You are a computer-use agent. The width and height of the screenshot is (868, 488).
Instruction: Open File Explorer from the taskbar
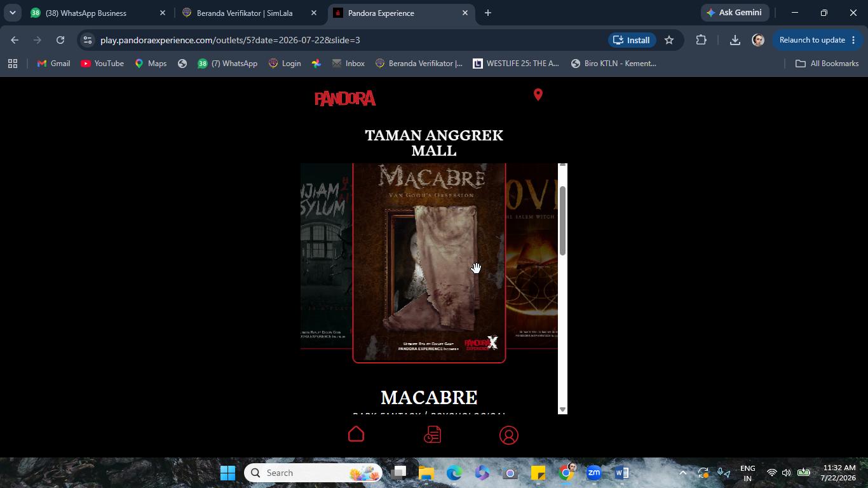(x=426, y=473)
